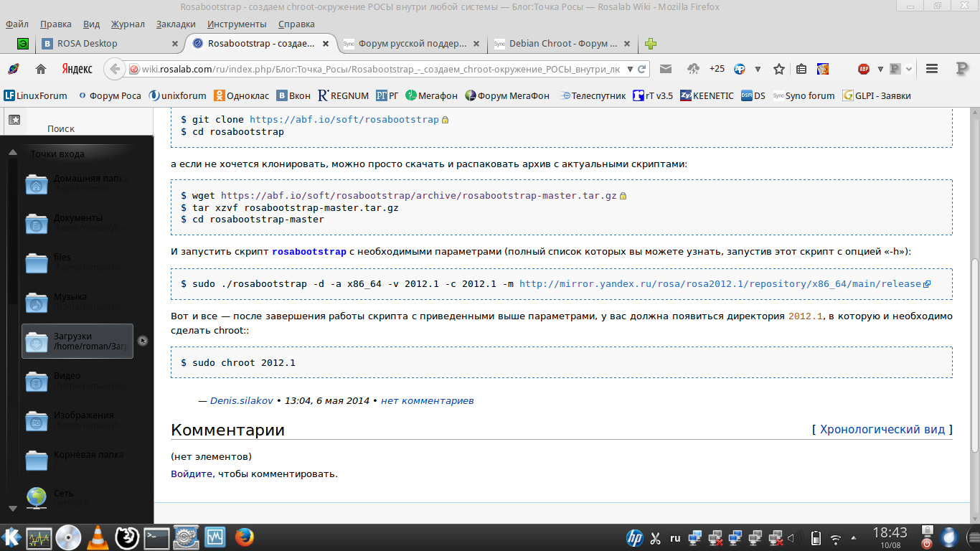This screenshot has width=980, height=551.
Task: Open the system settings gear in taskbar
Action: click(186, 537)
